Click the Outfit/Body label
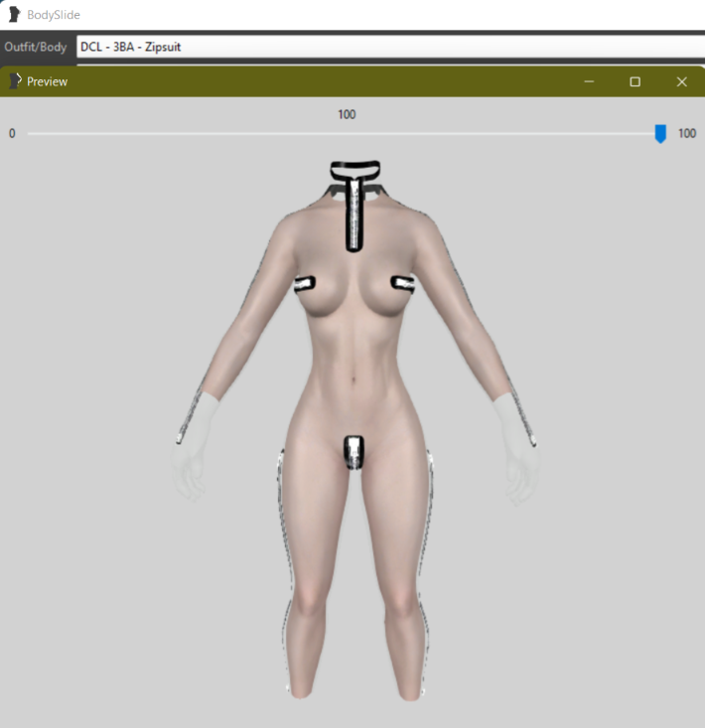 tap(36, 47)
